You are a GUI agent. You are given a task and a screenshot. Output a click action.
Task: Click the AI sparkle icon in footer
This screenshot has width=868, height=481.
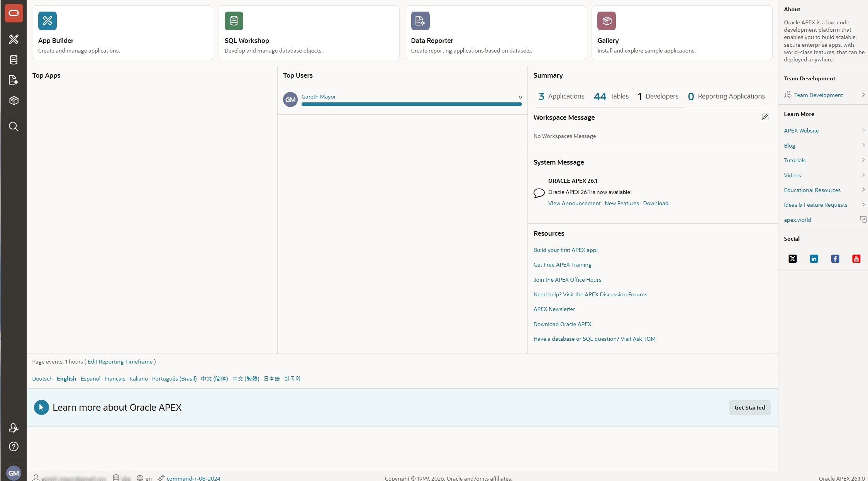(x=161, y=478)
